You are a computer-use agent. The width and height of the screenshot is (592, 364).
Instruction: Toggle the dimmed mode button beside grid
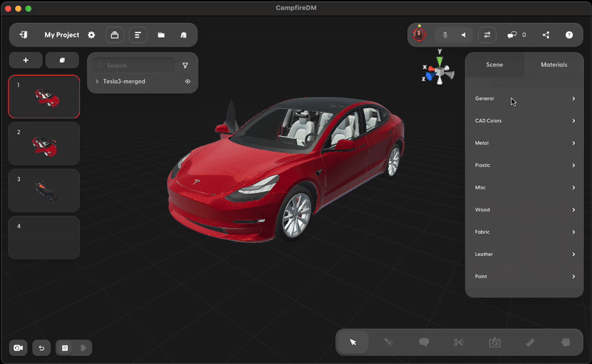click(83, 348)
